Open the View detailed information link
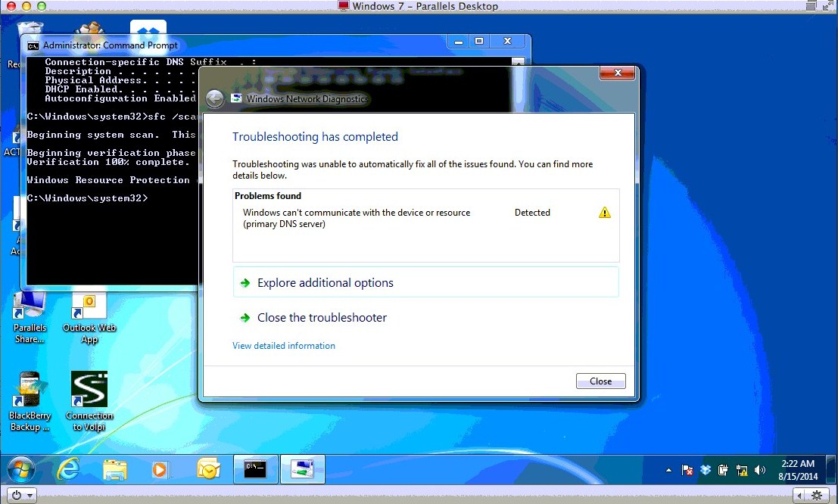Screen dimensions: 838x504 (x=284, y=346)
